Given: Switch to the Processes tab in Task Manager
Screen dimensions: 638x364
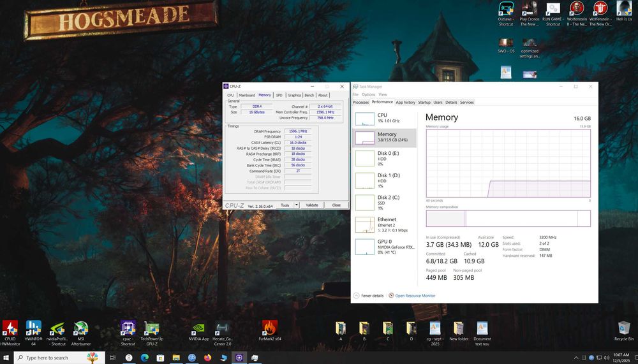Looking at the screenshot, I should pyautogui.click(x=360, y=103).
